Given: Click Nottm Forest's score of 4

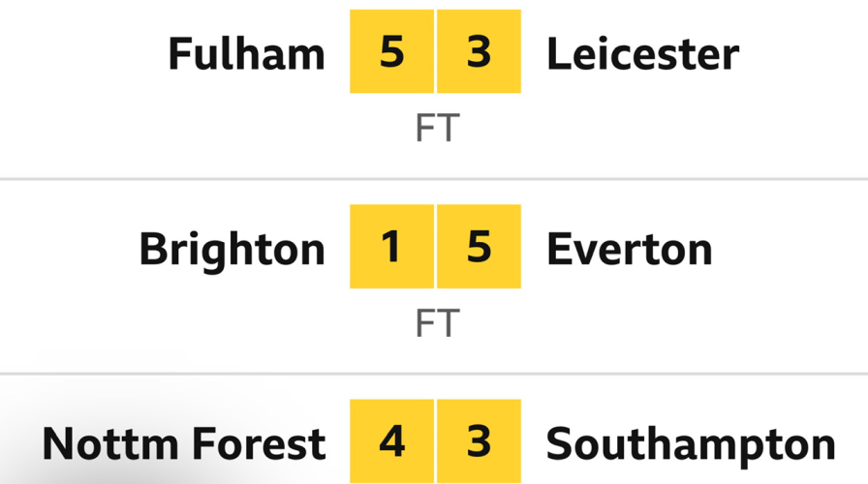Looking at the screenshot, I should [x=391, y=441].
